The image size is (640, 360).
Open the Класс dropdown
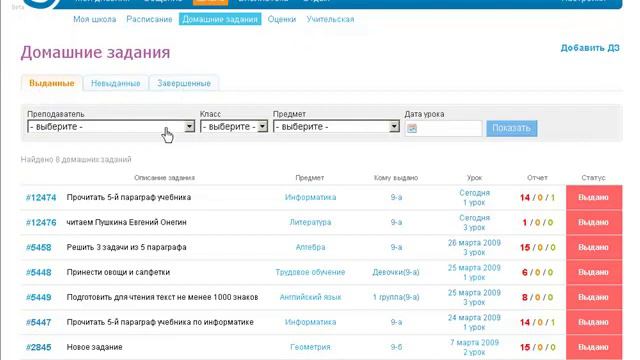[x=234, y=127]
